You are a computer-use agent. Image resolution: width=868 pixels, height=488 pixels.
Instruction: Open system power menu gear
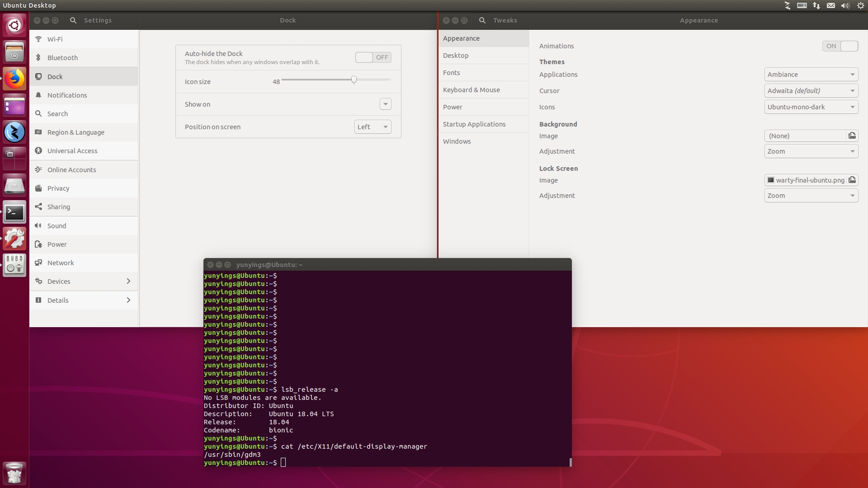tap(860, 5)
